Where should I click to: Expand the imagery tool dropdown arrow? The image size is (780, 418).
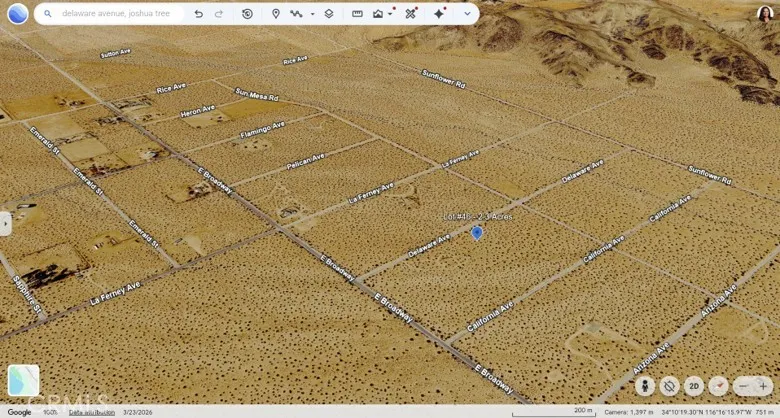390,14
